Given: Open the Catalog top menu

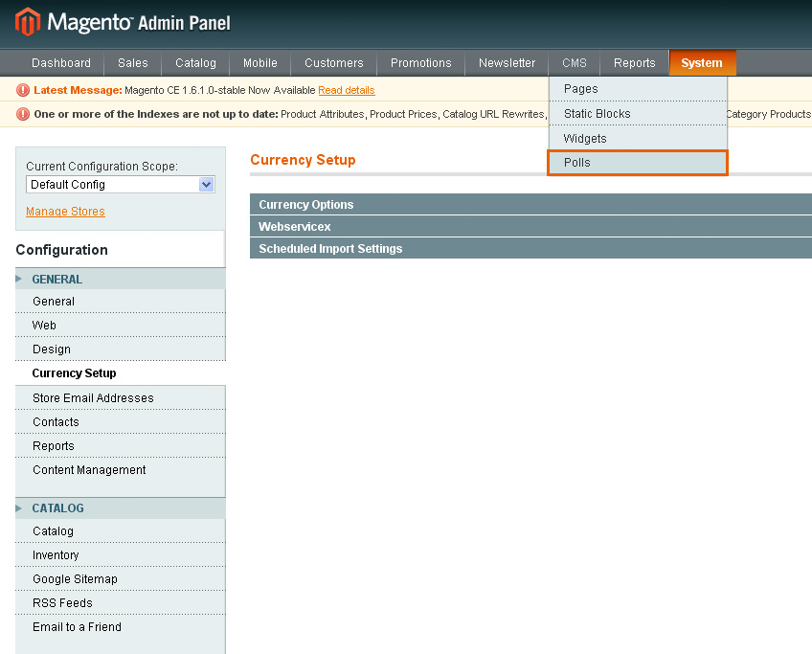Looking at the screenshot, I should [195, 63].
